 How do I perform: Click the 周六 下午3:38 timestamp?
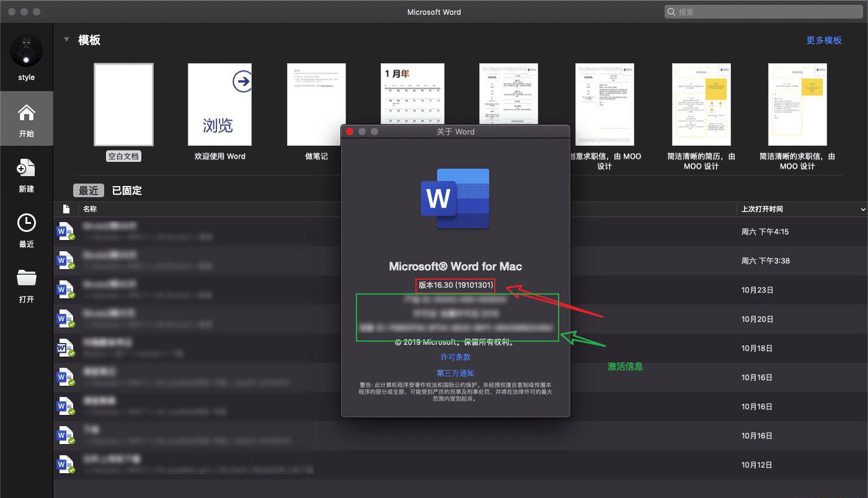coord(766,260)
